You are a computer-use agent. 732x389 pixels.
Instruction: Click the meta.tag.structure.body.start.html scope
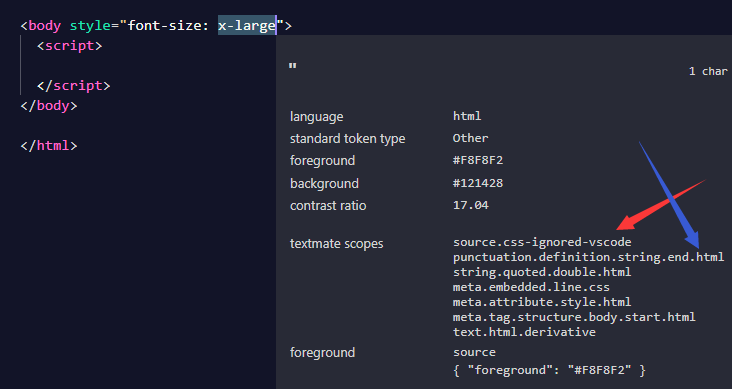tap(574, 317)
